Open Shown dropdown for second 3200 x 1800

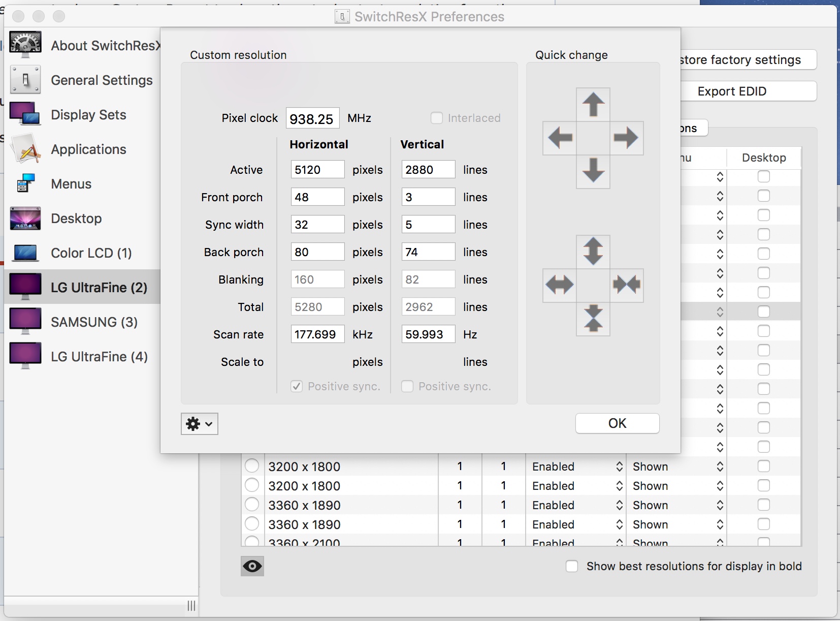click(677, 486)
